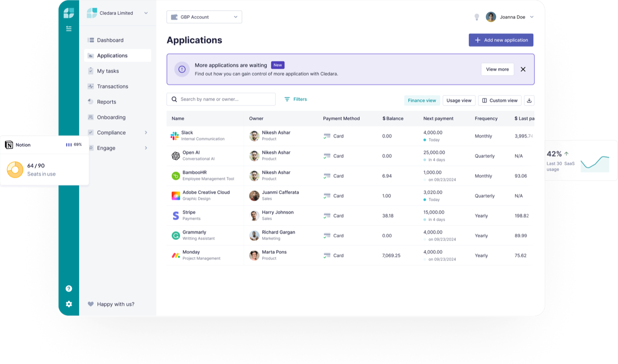The height and width of the screenshot is (364, 618).
Task: Open the Joanna Doe user menu
Action: click(510, 17)
